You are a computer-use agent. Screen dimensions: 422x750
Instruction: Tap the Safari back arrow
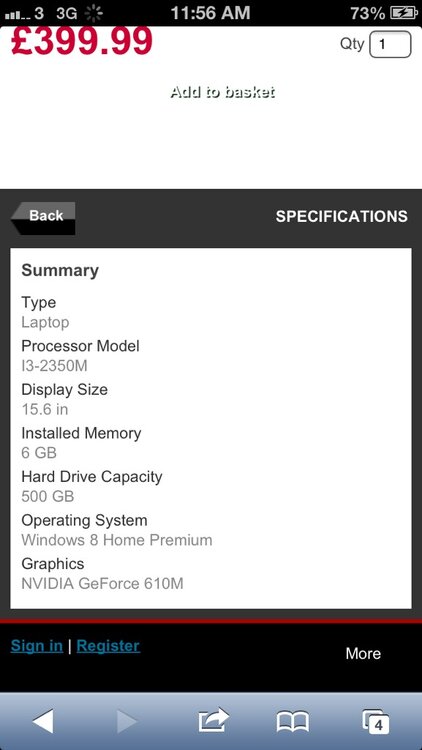pyautogui.click(x=44, y=721)
